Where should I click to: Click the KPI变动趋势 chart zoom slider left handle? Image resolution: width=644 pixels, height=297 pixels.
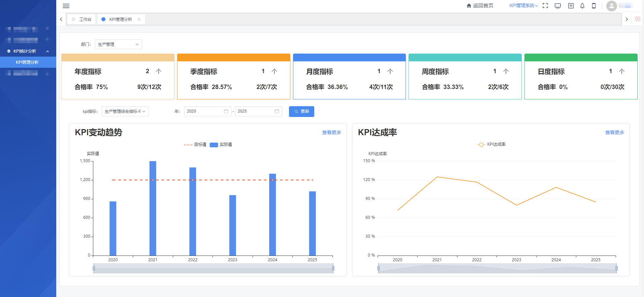pyautogui.click(x=94, y=268)
